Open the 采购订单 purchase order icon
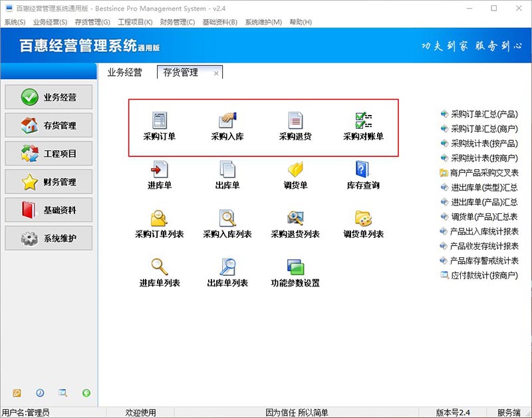532x418 pixels. [x=160, y=126]
